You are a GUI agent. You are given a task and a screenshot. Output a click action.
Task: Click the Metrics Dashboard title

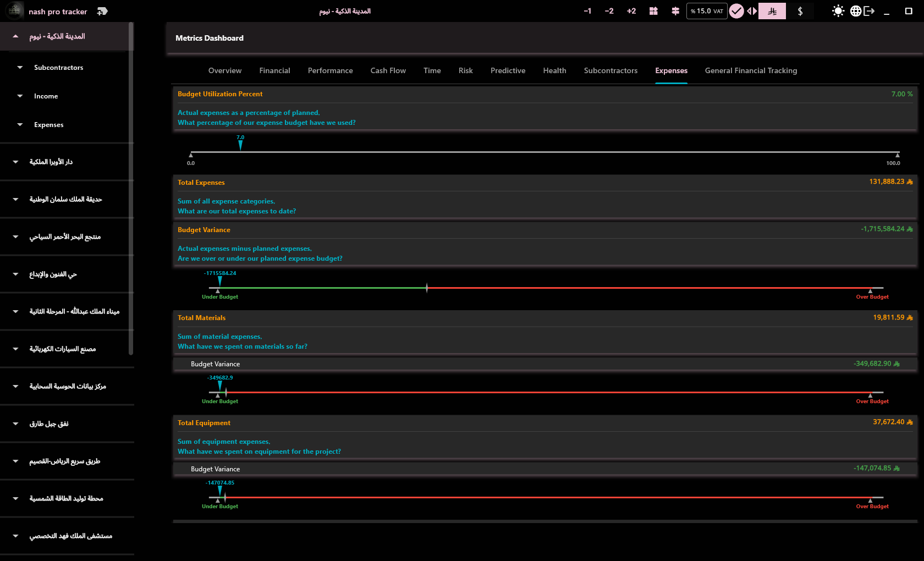coord(210,38)
